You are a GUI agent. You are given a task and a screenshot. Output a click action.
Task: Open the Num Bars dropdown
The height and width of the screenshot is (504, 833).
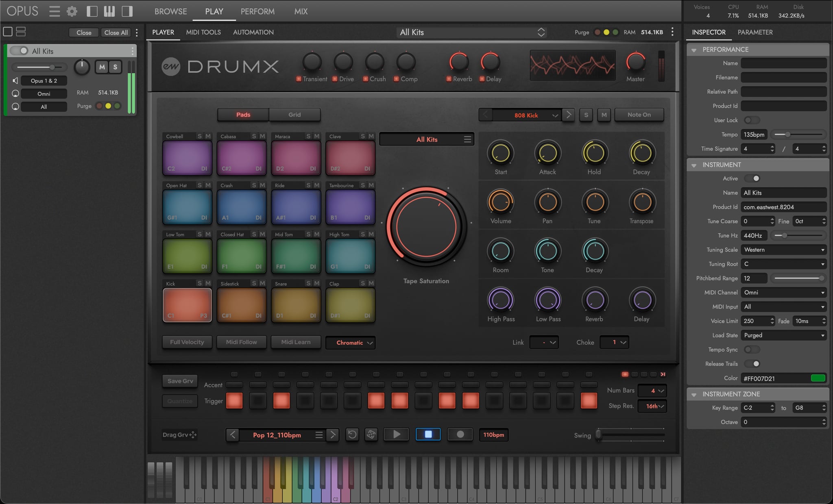pyautogui.click(x=652, y=391)
